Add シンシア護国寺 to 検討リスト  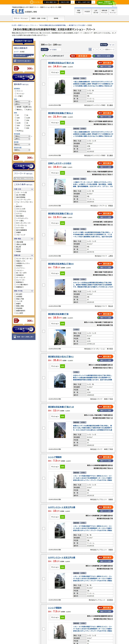pyautogui.click(x=105, y=461)
